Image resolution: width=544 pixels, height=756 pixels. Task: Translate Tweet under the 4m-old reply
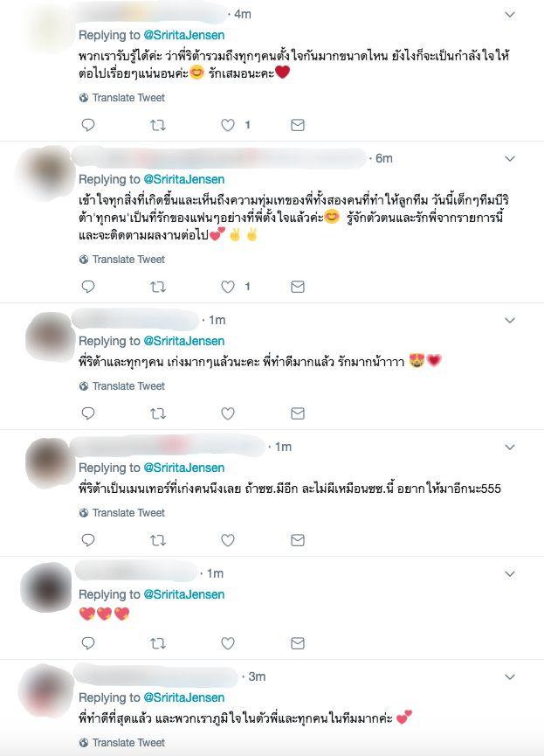click(x=122, y=98)
